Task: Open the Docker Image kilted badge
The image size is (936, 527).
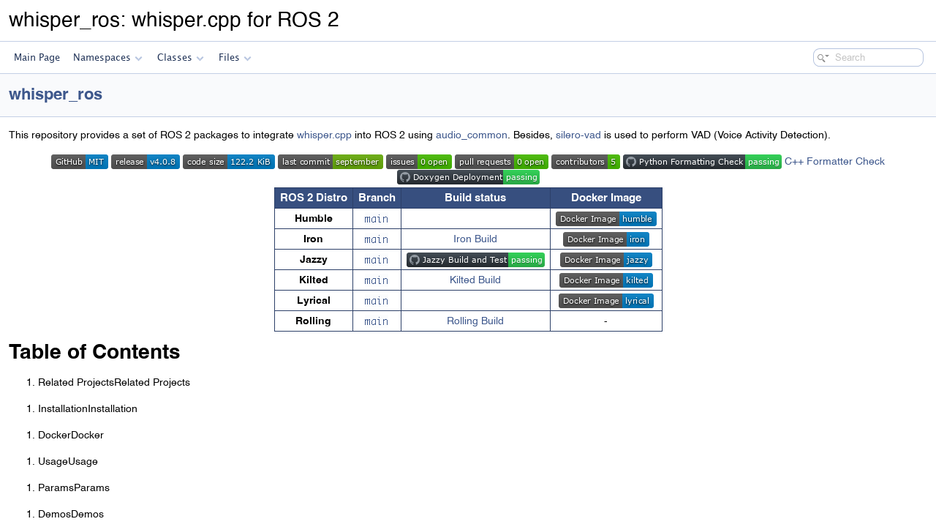Action: click(x=606, y=281)
